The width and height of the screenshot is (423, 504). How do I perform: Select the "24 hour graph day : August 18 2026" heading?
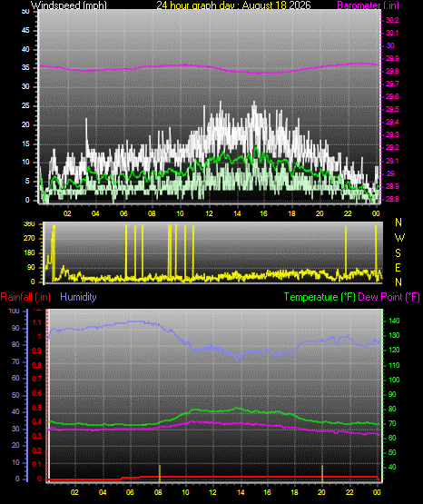point(233,5)
